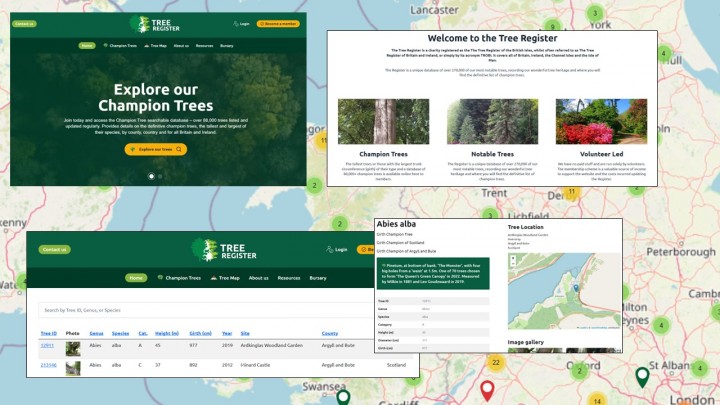Image resolution: width=720 pixels, height=405 pixels.
Task: Click the Champion Trees icon in table panel
Action: [160, 278]
